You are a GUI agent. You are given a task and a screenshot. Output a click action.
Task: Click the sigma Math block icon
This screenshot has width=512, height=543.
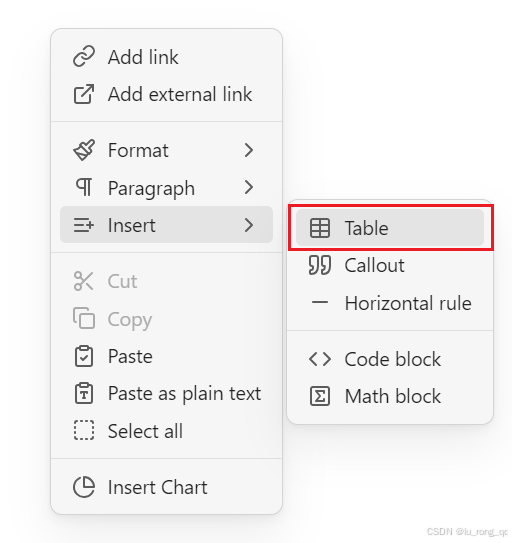point(319,396)
